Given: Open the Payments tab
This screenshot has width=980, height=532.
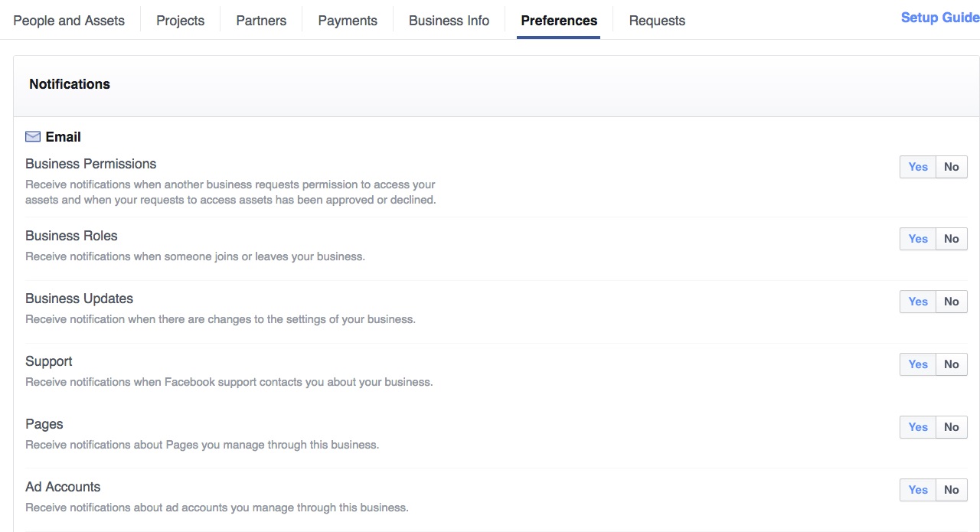Looking at the screenshot, I should (347, 21).
